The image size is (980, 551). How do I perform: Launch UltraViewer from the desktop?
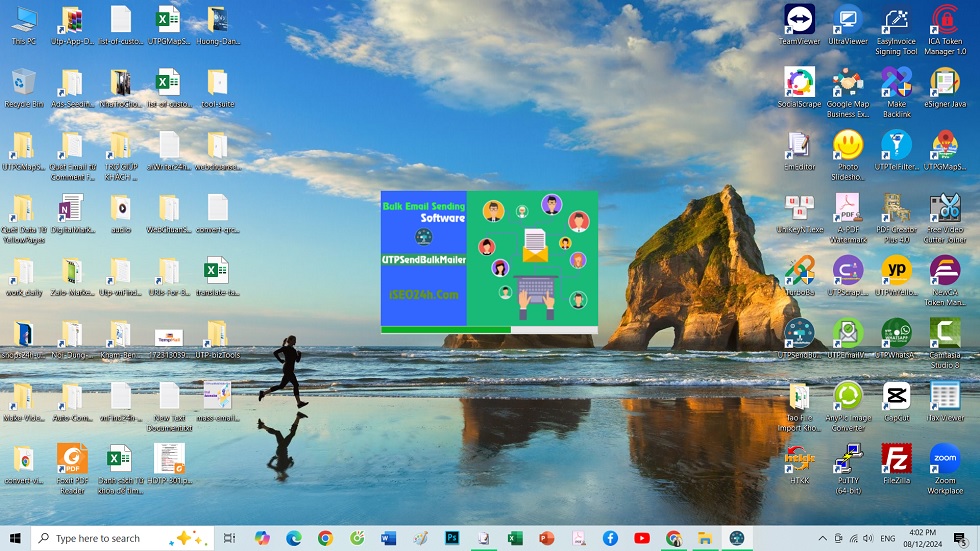pyautogui.click(x=848, y=21)
